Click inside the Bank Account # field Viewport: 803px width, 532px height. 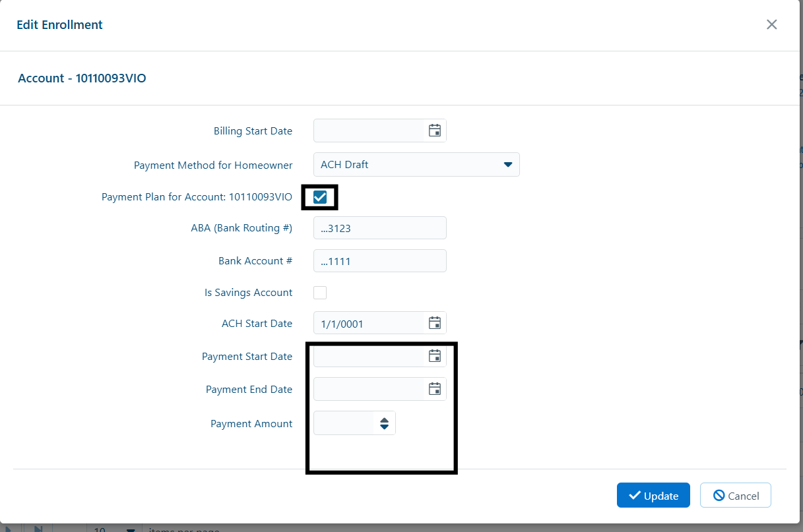pos(379,260)
